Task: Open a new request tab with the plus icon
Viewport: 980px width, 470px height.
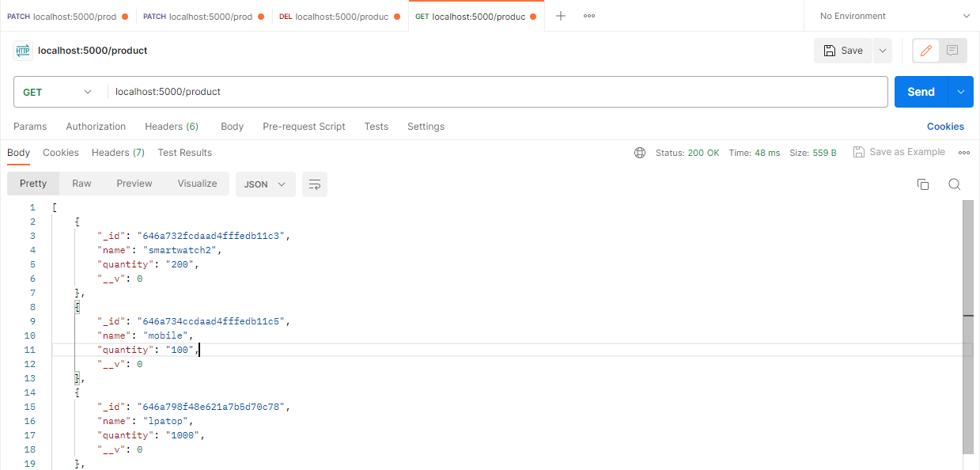Action: (559, 15)
